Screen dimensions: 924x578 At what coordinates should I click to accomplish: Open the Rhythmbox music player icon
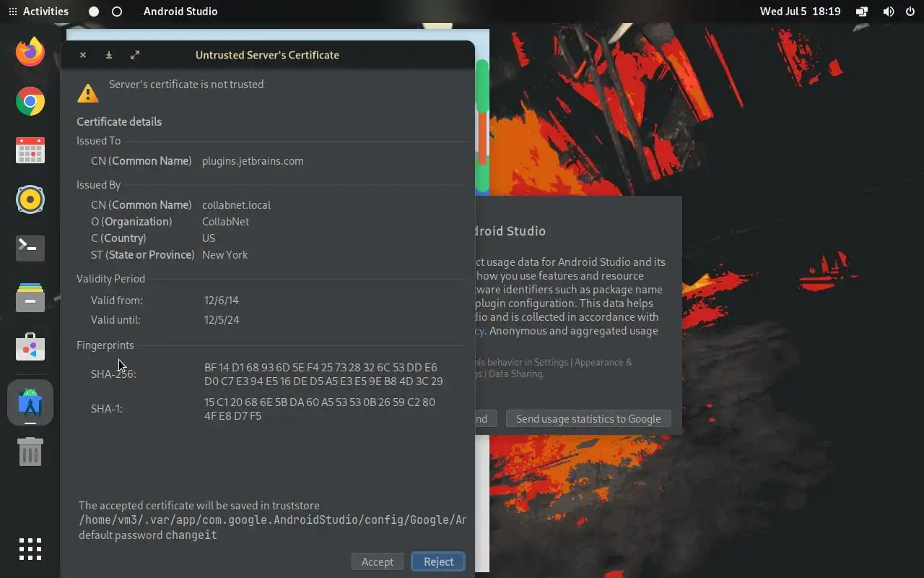coord(30,199)
